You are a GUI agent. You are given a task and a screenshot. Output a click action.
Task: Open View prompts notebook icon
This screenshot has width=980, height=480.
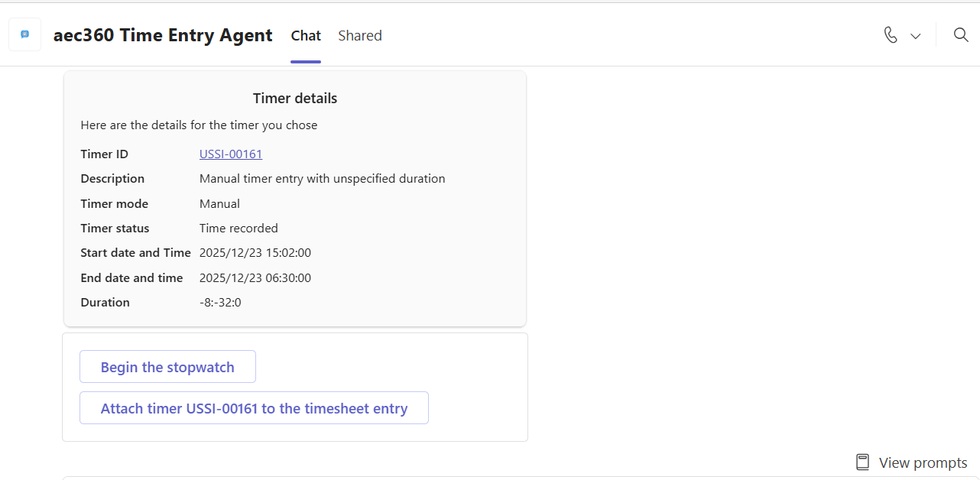pos(863,462)
